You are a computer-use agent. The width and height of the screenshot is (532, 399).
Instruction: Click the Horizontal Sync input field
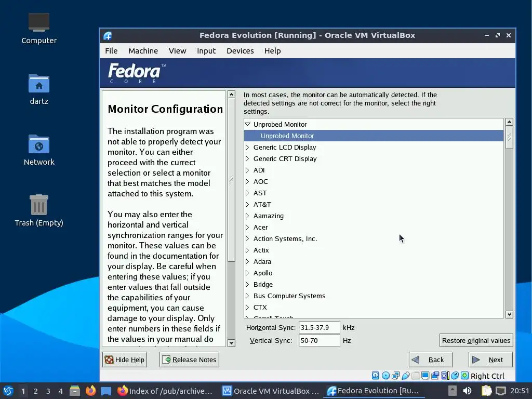[320, 328]
